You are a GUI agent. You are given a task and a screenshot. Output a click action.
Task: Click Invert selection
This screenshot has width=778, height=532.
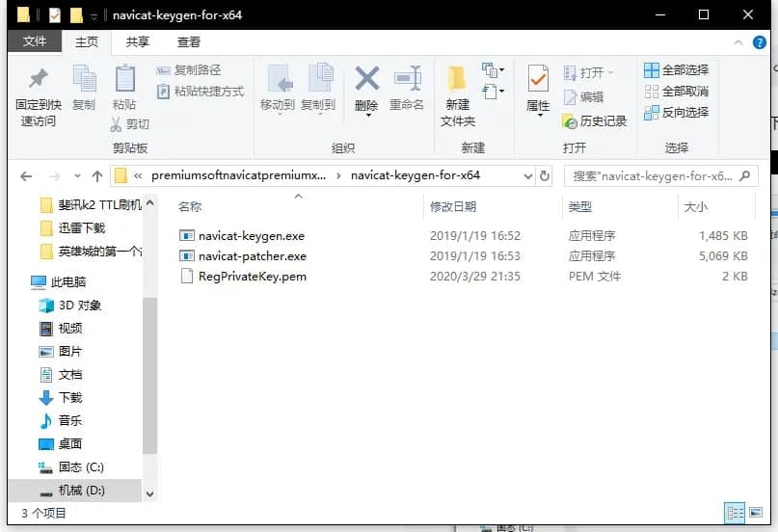point(676,113)
